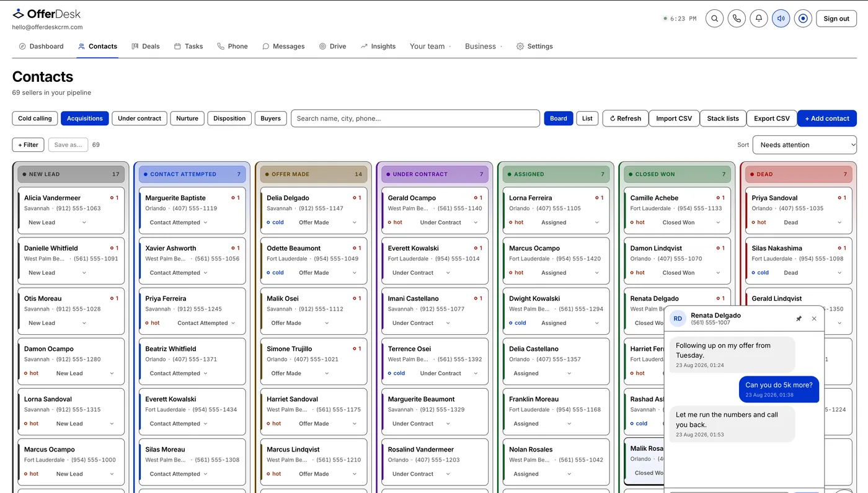Switch to the Nurture pipeline
Screen dimensions: 868x493
tap(187, 118)
